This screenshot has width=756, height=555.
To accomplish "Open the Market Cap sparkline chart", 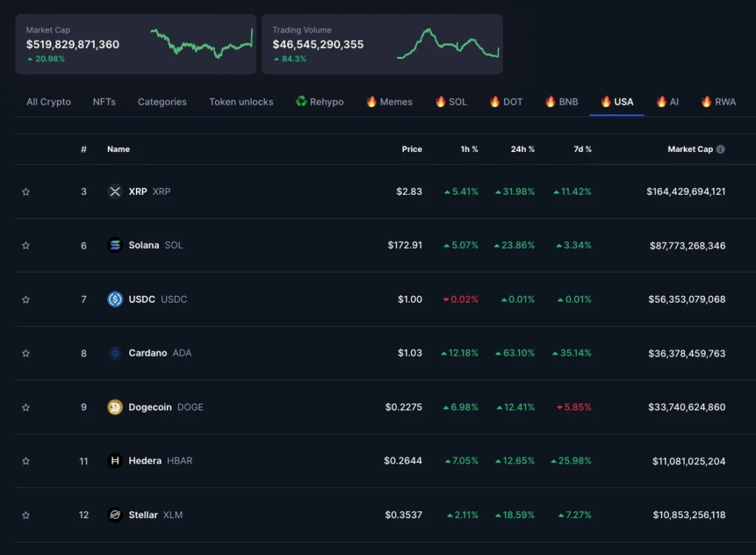I will coord(201,43).
